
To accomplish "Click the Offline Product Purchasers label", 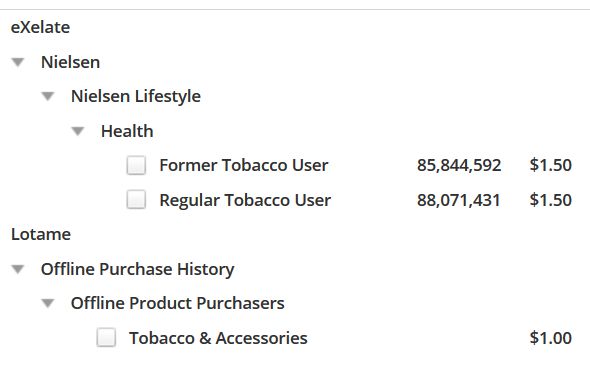I will [178, 304].
